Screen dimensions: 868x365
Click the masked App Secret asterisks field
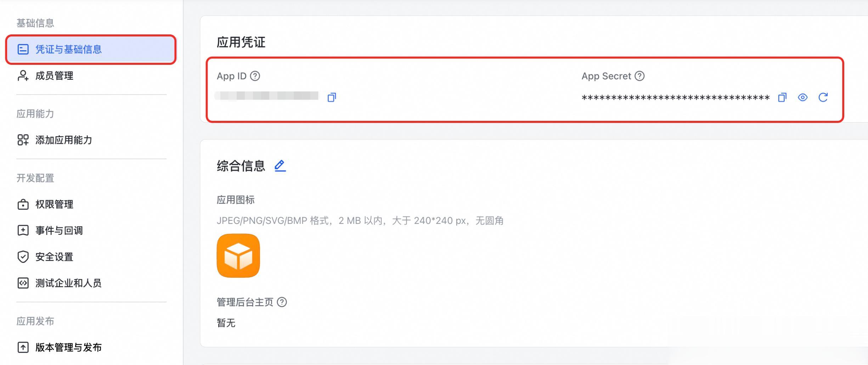(675, 97)
